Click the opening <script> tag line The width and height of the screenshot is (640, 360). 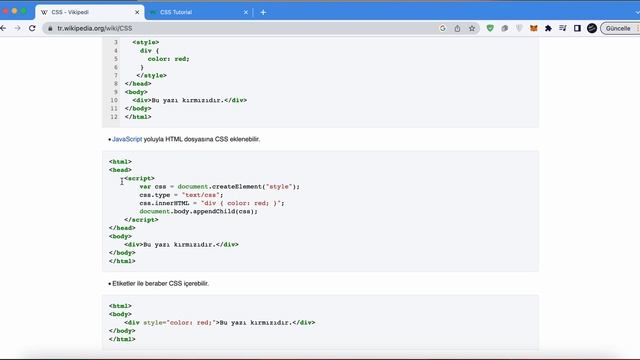[139, 178]
